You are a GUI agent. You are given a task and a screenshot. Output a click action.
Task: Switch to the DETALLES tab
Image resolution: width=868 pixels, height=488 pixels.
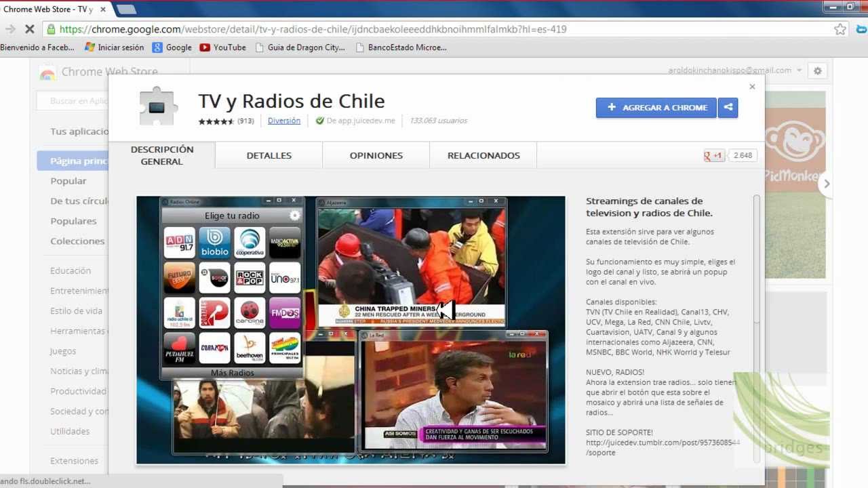269,155
